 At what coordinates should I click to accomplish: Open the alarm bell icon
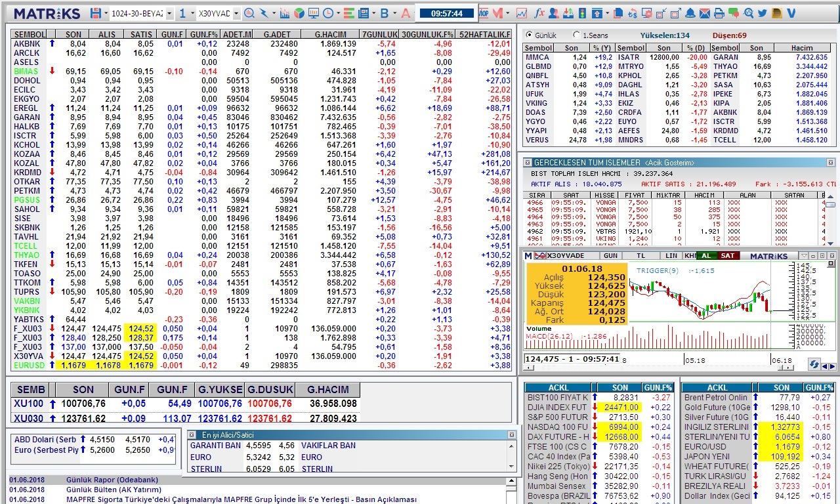click(690, 13)
